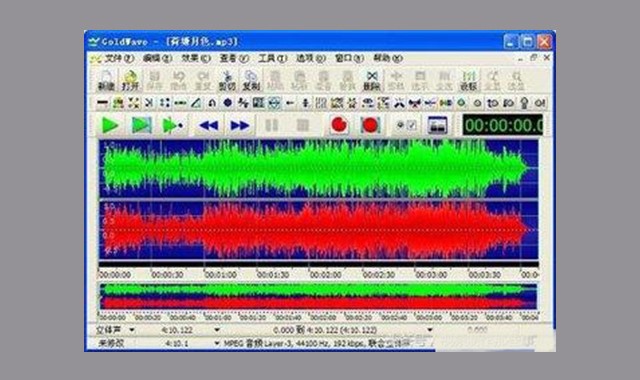The height and width of the screenshot is (380, 640).
Task: Click the blue Rewind button
Action: point(208,125)
